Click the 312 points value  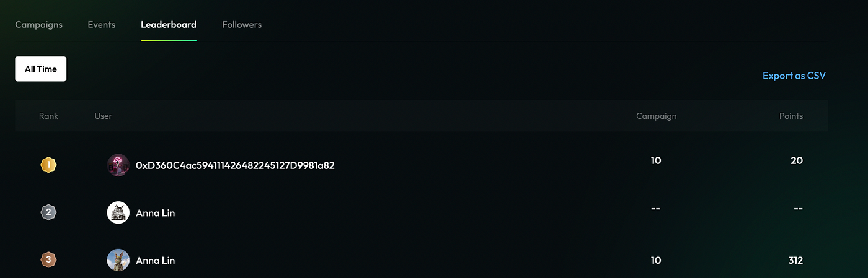795,260
